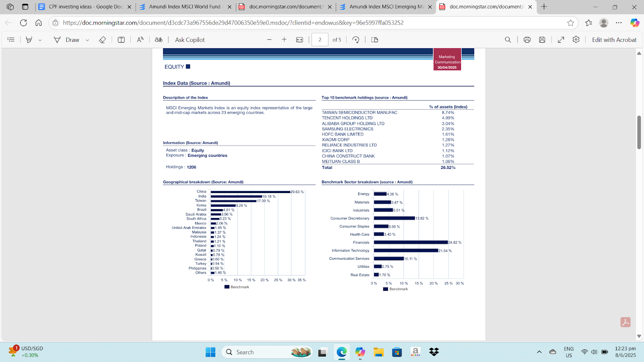Open the Favorites list icon
Screen dimensions: 644x362
(x=588, y=23)
